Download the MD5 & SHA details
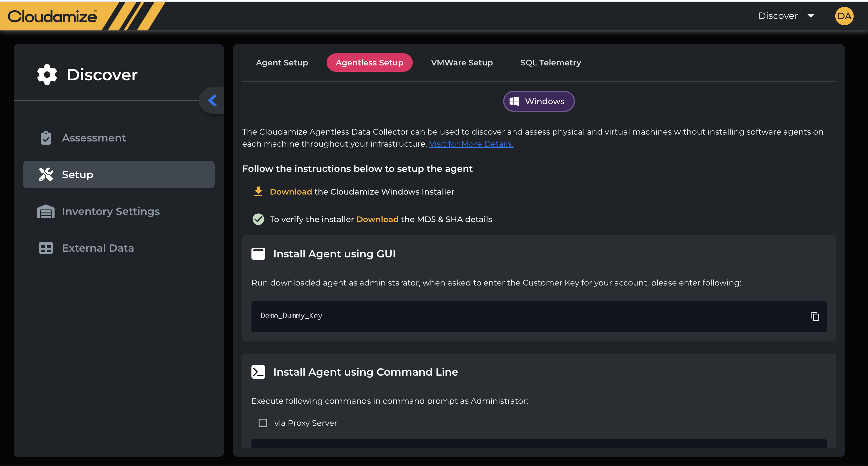The height and width of the screenshot is (466, 868). [377, 219]
